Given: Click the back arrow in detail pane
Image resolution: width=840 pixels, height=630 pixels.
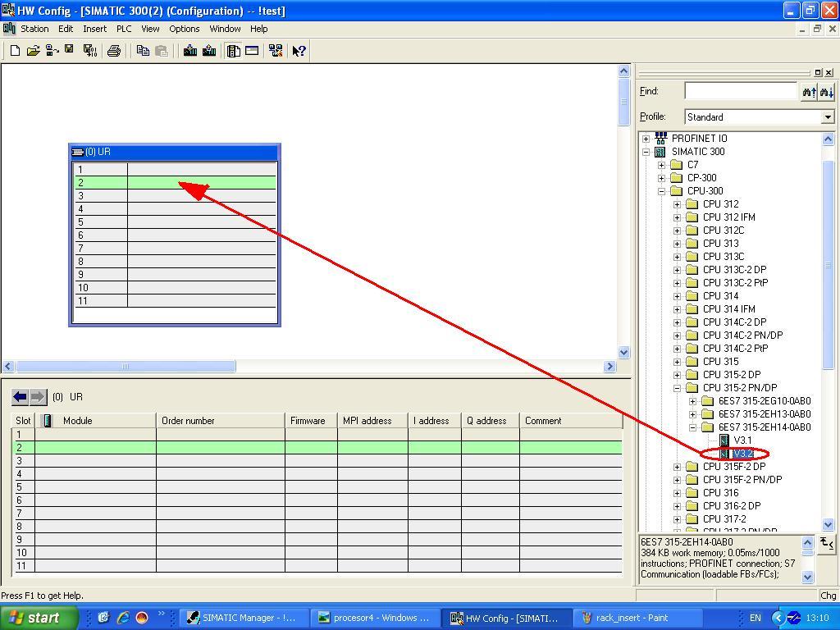Looking at the screenshot, I should (x=20, y=397).
